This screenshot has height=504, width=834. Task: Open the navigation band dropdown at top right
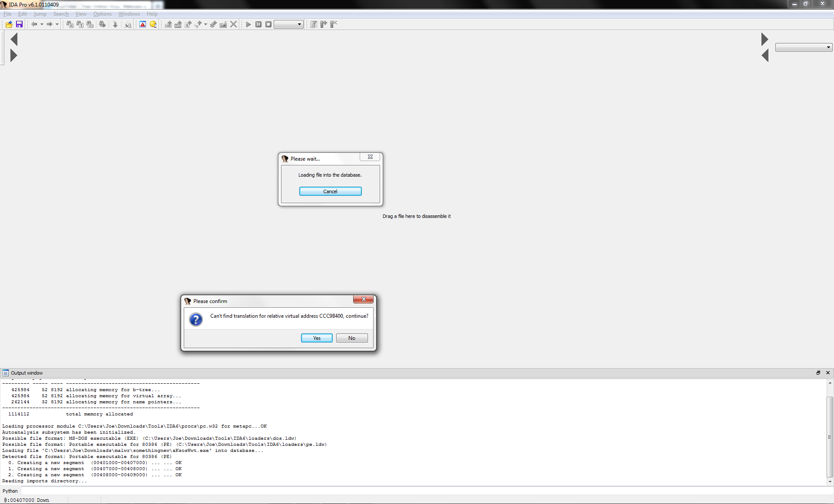point(804,47)
